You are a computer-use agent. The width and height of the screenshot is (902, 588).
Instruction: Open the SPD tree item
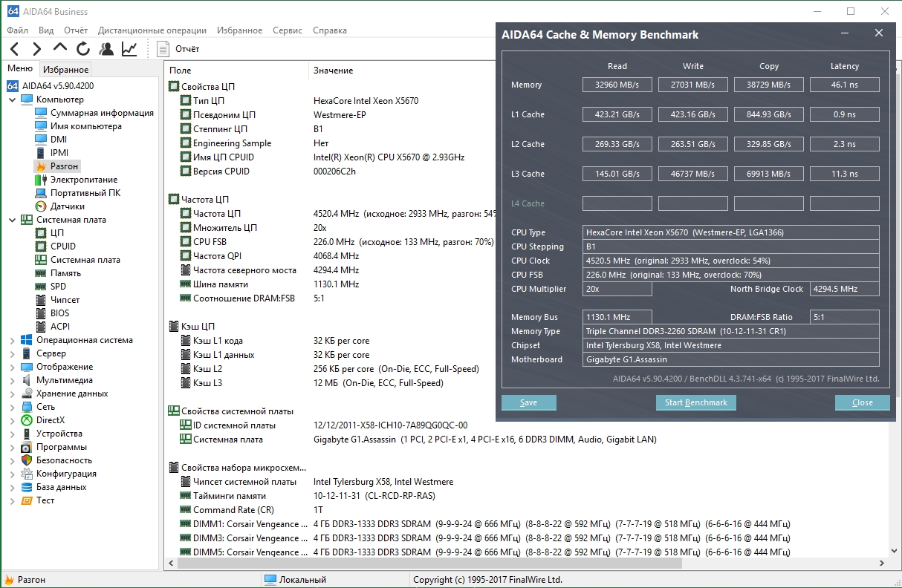[x=58, y=287]
